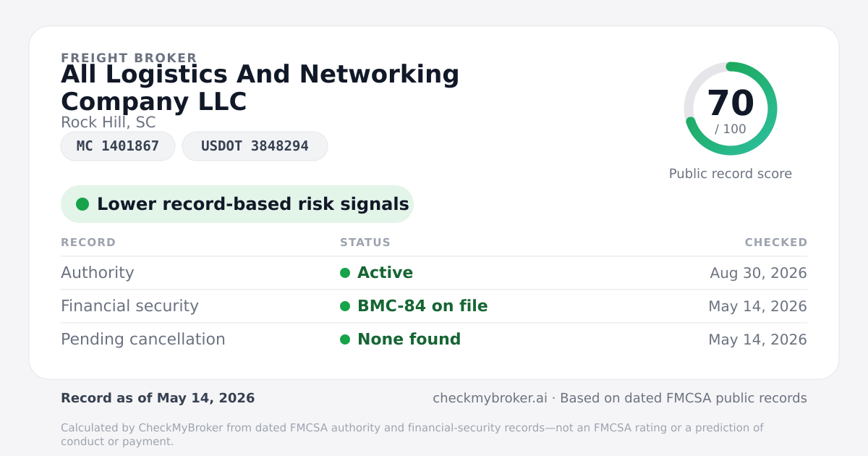Click the score number 70

coord(731,104)
